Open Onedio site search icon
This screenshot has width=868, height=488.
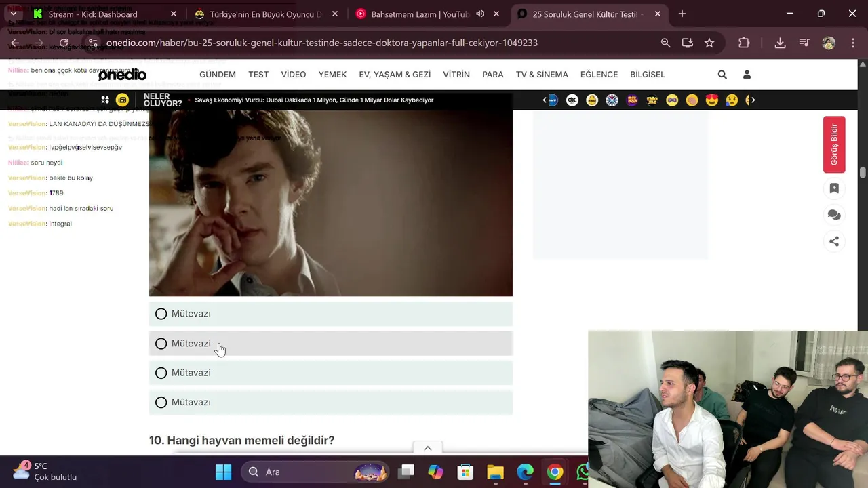(722, 75)
